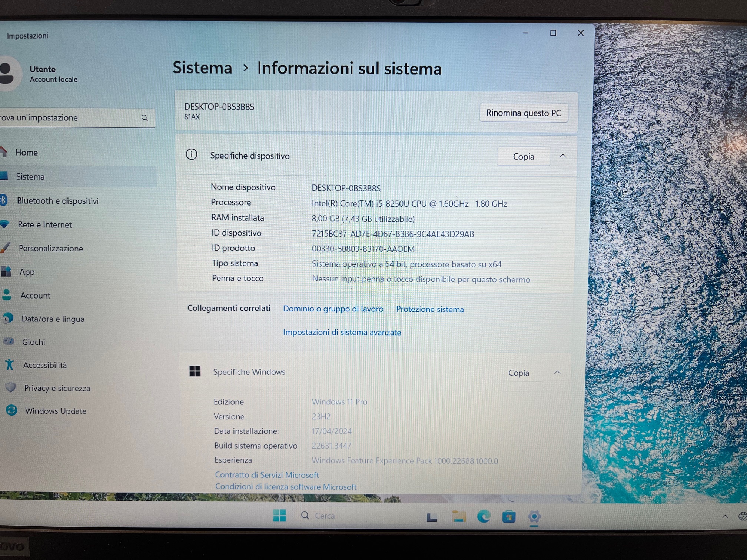The width and height of the screenshot is (747, 560).
Task: Click the ID dispositivo value 7215BC87
Action: [393, 234]
